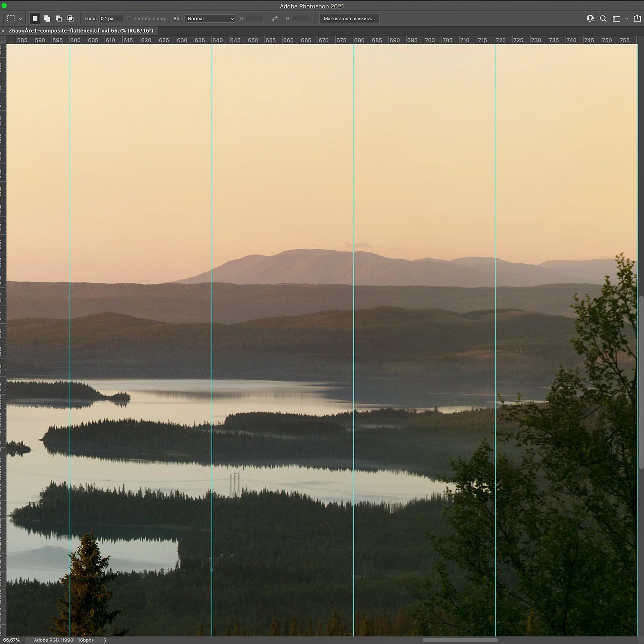Click the B width input field
644x644 pixels.
click(255, 18)
